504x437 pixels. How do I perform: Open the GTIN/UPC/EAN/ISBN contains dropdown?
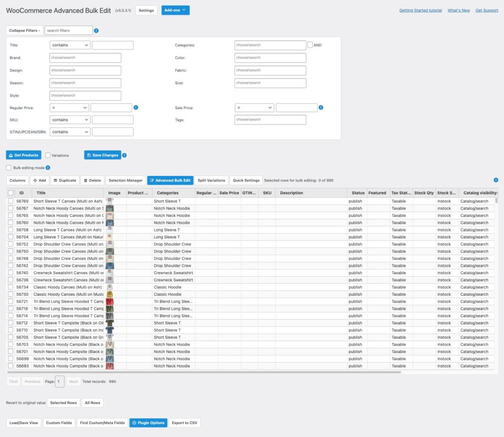coord(70,132)
